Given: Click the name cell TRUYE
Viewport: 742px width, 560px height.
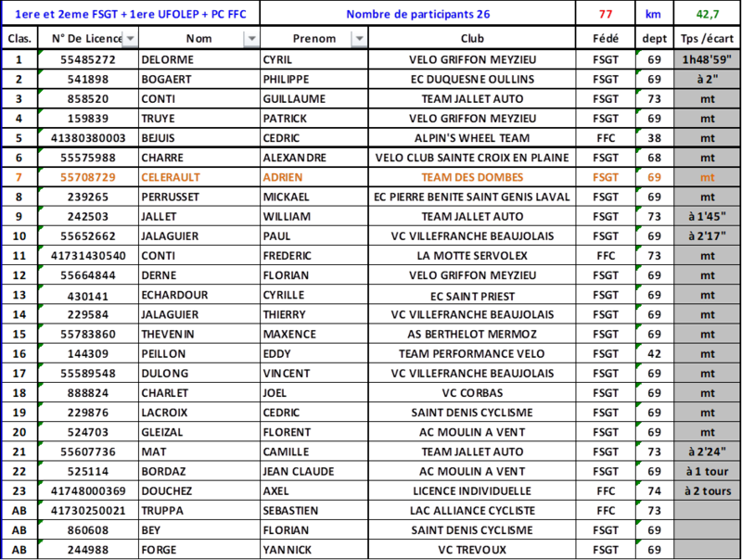Looking at the screenshot, I should [199, 119].
